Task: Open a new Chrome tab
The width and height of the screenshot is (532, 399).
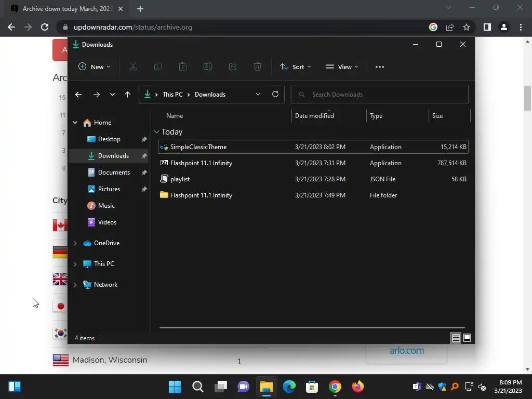Action: coord(140,9)
